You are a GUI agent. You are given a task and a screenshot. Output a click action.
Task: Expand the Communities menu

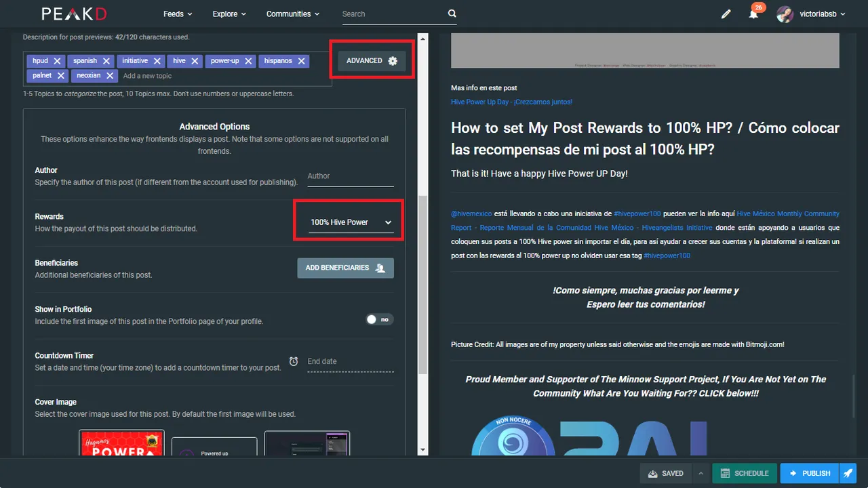click(x=293, y=14)
